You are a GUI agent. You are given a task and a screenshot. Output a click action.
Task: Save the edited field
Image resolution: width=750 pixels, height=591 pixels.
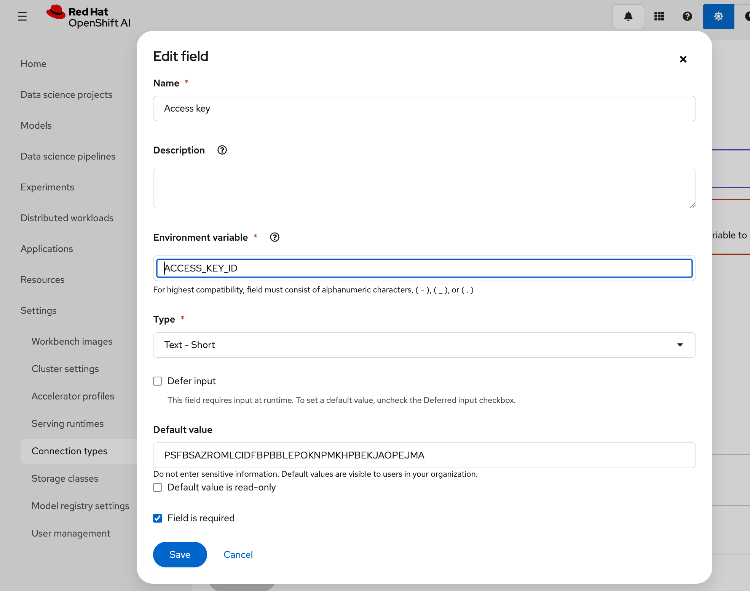[x=180, y=555]
